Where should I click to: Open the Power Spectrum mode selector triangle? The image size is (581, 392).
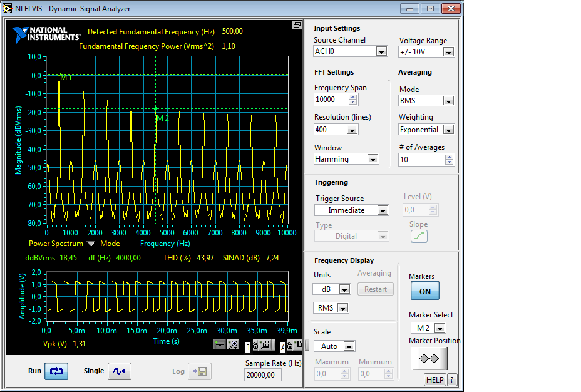(x=91, y=244)
